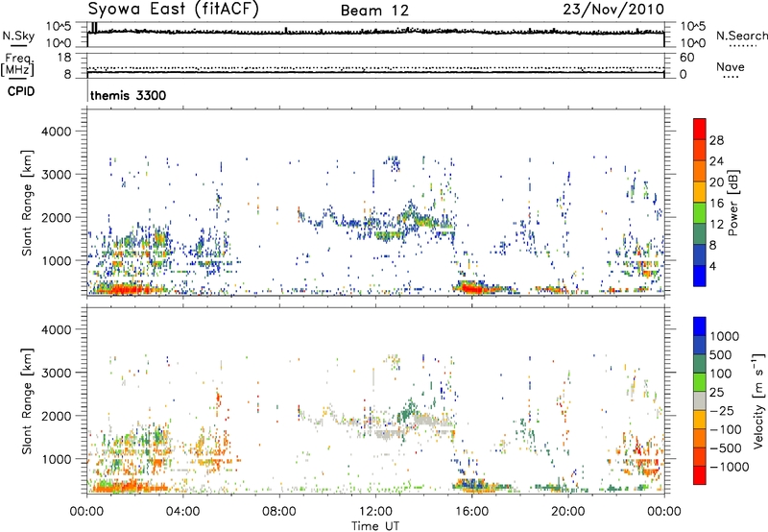The width and height of the screenshot is (768, 532).
Task: Click the "Slant Range [km]" label of power panel
Action: click(x=27, y=204)
